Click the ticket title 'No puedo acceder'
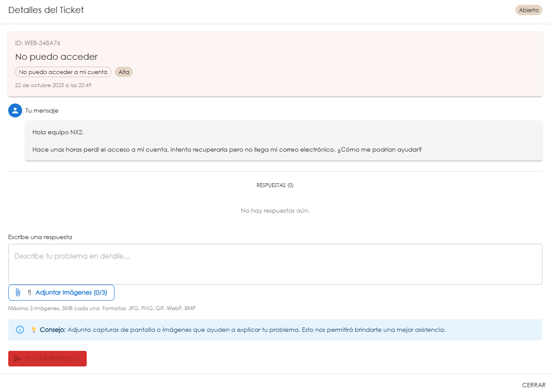 point(56,57)
